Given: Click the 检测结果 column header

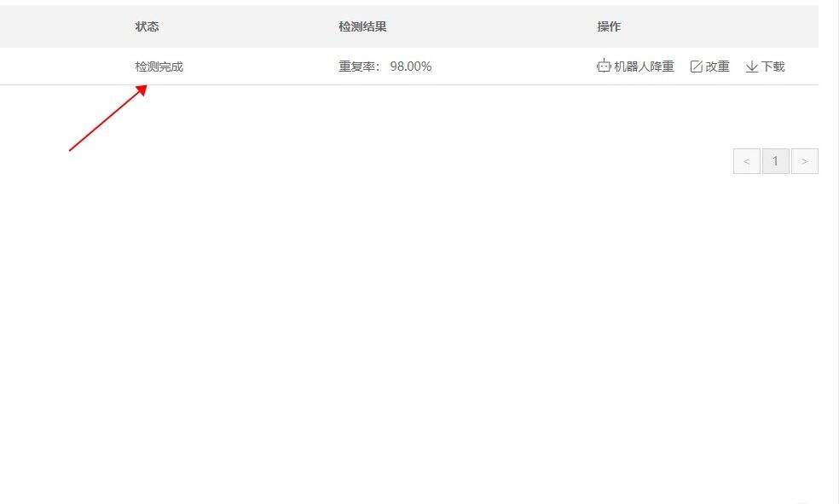Looking at the screenshot, I should (362, 26).
